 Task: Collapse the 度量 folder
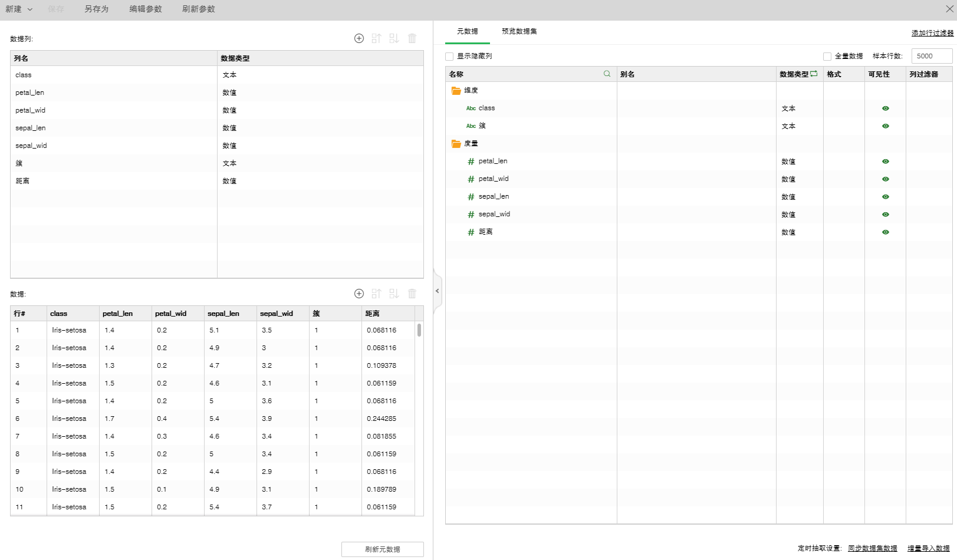[456, 144]
